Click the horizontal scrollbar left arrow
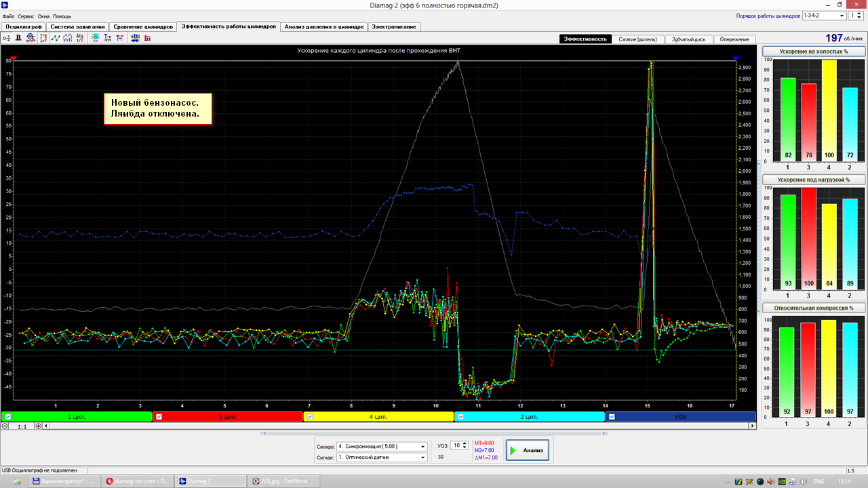Image resolution: width=868 pixels, height=488 pixels. tap(47, 426)
